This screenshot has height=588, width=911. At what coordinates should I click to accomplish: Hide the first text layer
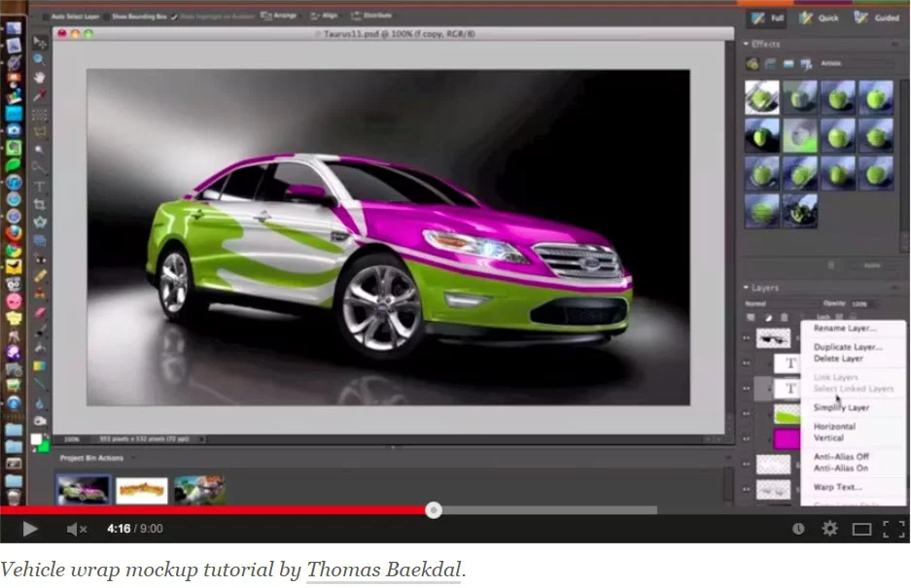[x=747, y=363]
